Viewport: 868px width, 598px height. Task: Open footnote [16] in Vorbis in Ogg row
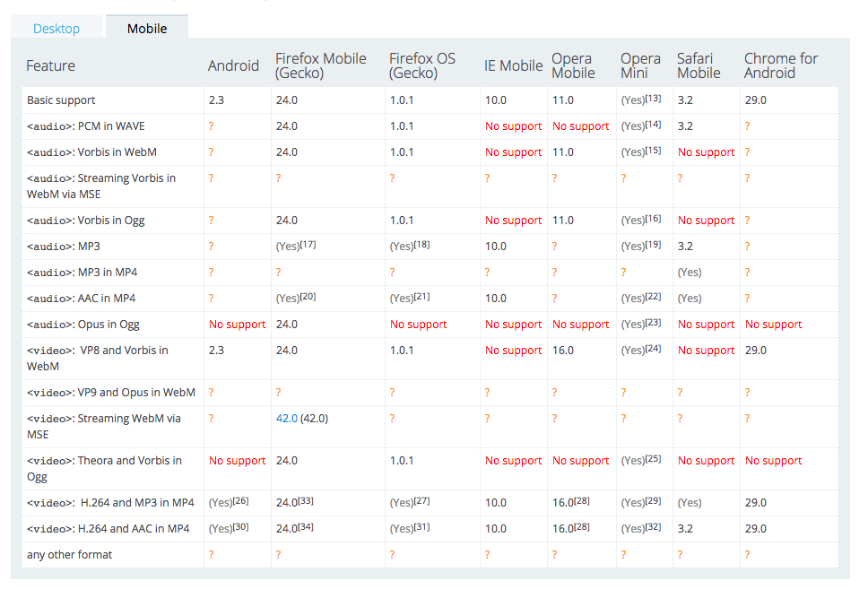click(x=653, y=218)
